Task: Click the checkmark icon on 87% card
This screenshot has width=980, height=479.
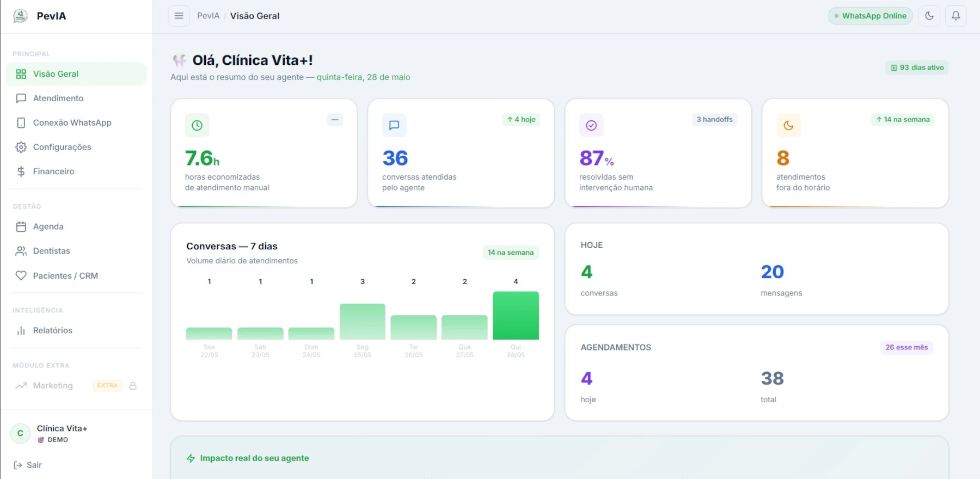Action: tap(591, 125)
